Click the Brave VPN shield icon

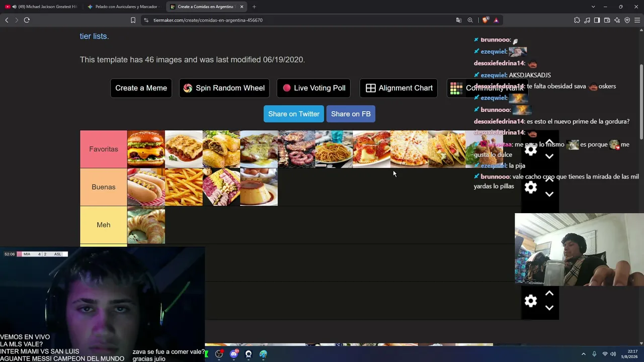coord(627,20)
